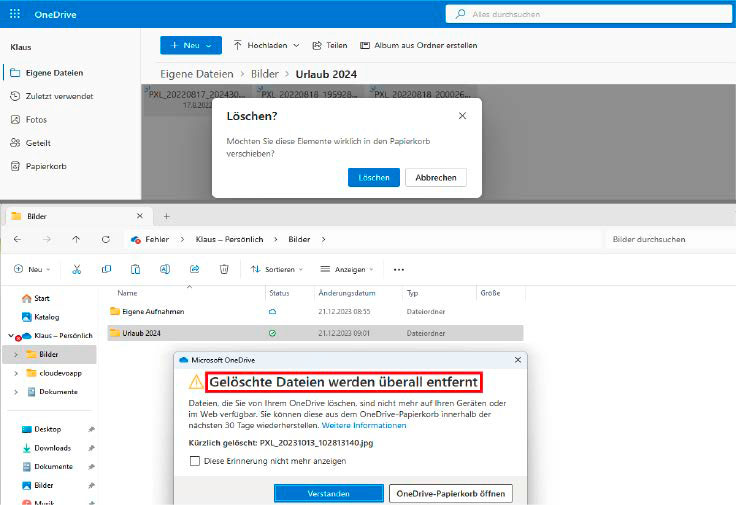Go up one folder level
The height and width of the screenshot is (505, 736).
76,239
